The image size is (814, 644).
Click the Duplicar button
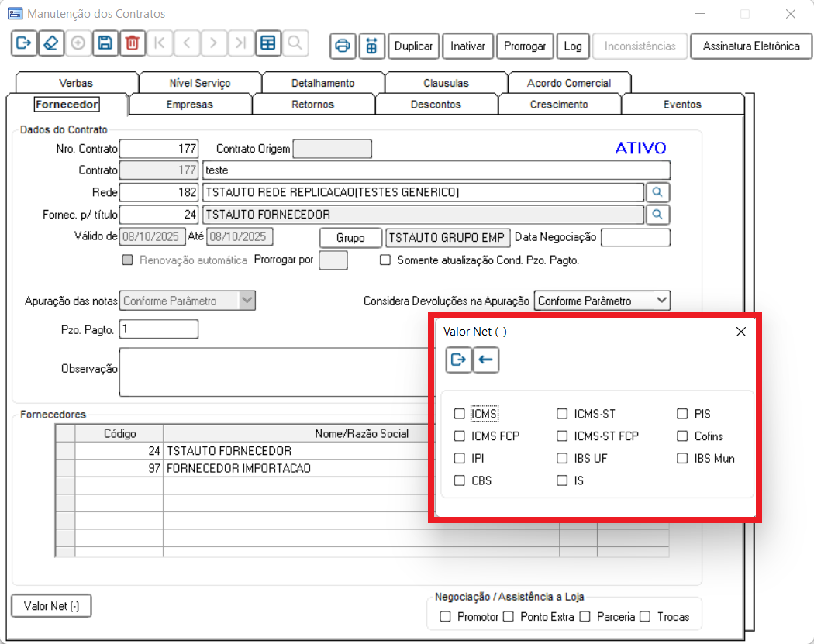413,46
